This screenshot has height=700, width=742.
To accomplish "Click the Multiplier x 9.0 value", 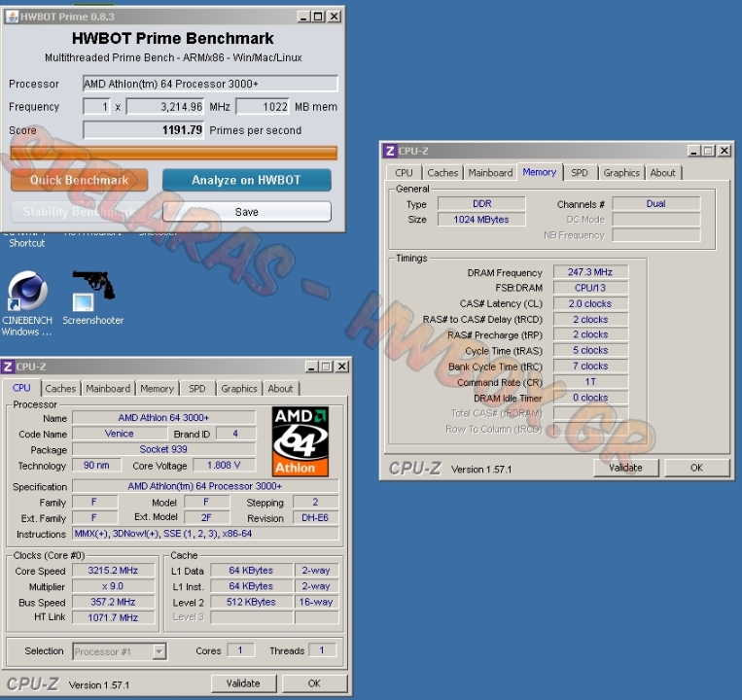I will coord(113,586).
